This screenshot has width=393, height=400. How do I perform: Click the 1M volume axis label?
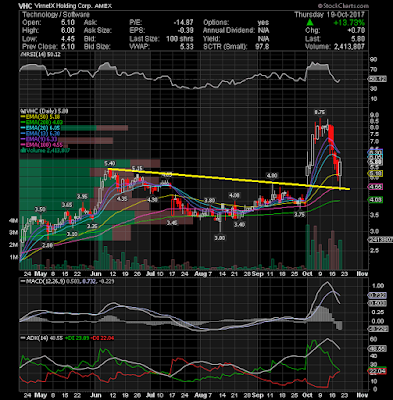tap(13, 257)
